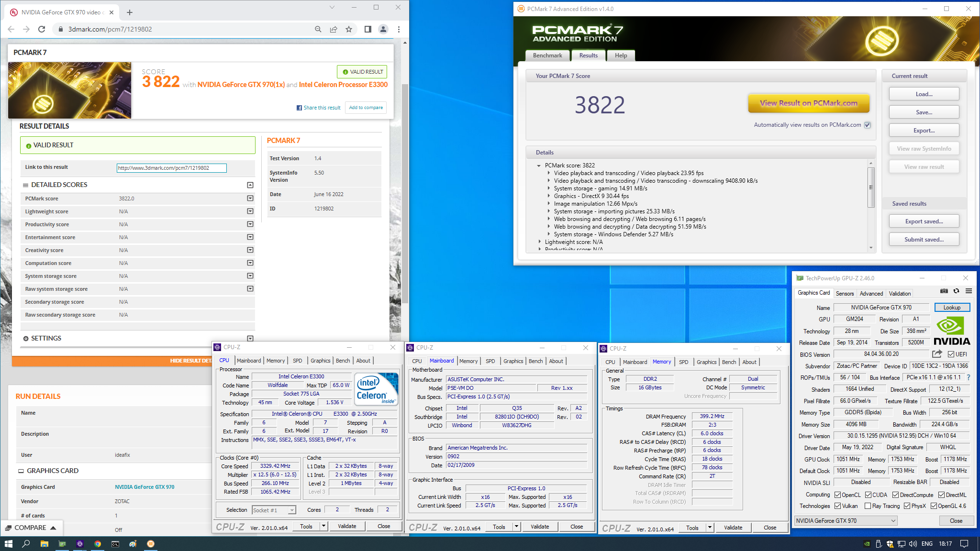980x551 pixels.
Task: Toggle the DirectCompute checkbox
Action: 896,495
